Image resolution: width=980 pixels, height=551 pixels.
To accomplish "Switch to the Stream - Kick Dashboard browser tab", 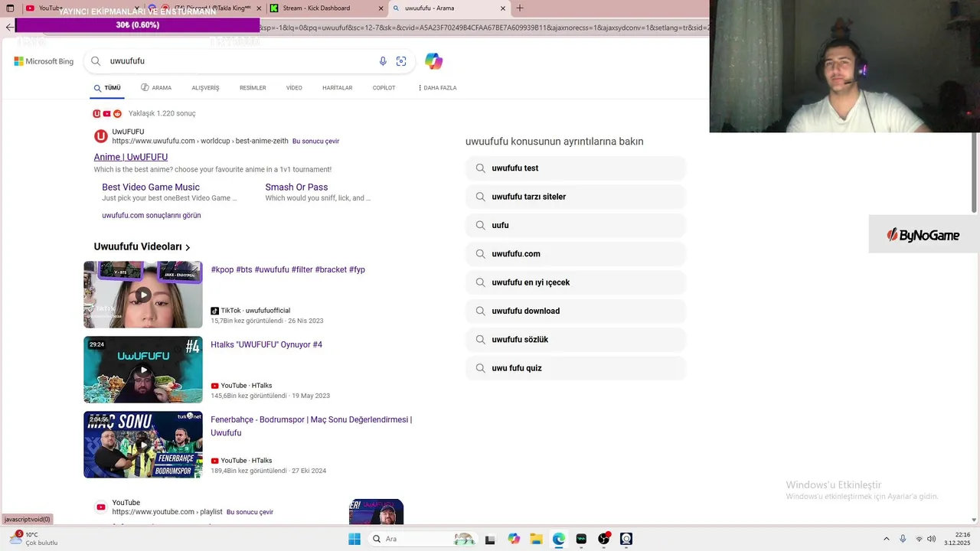I will click(x=325, y=8).
